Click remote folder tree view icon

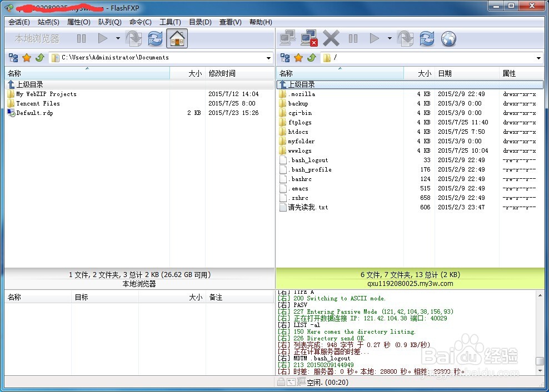tap(286, 58)
